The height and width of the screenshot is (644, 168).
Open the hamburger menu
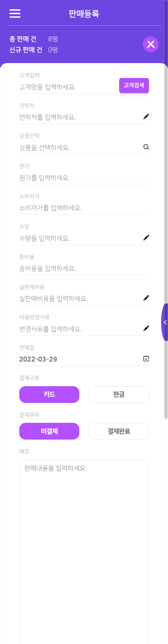(15, 13)
